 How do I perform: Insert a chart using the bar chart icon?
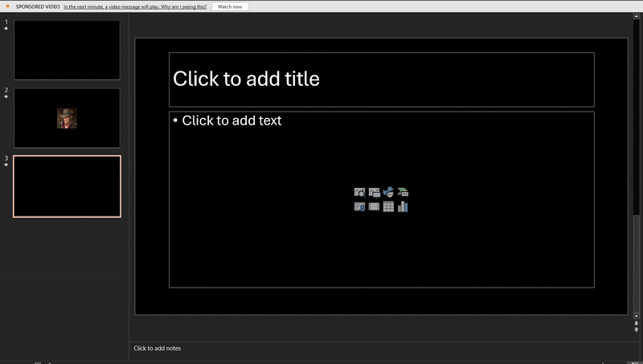[x=403, y=207]
